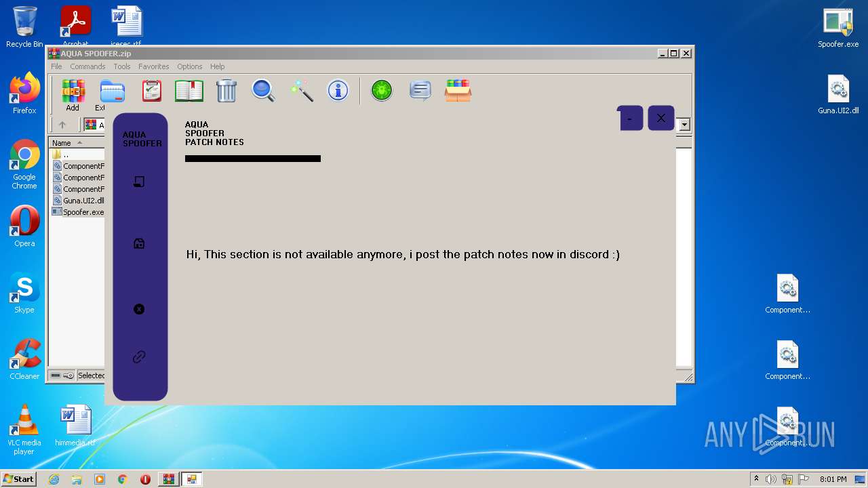This screenshot has height=488, width=868.
Task: Open the Recycle Bin desktop icon
Action: pos(24,27)
